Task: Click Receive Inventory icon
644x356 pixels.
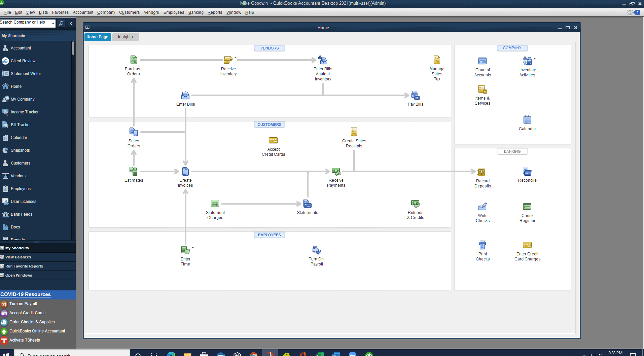Action: click(228, 60)
